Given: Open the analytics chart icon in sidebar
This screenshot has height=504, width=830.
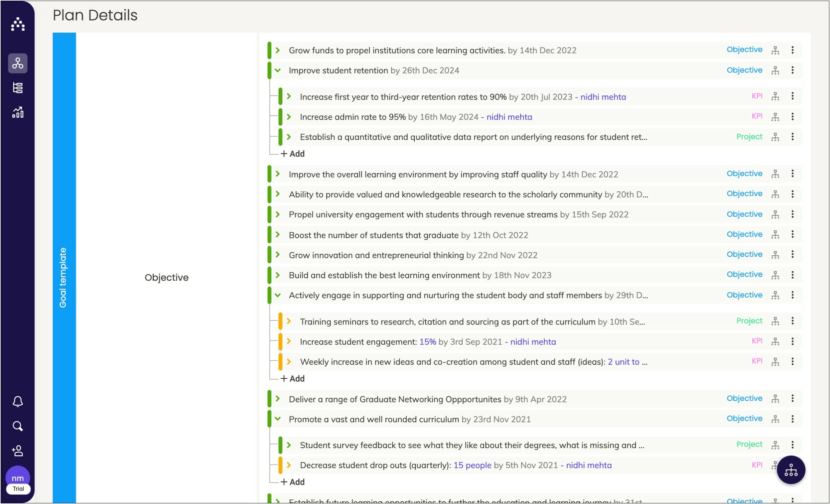Looking at the screenshot, I should [x=18, y=112].
